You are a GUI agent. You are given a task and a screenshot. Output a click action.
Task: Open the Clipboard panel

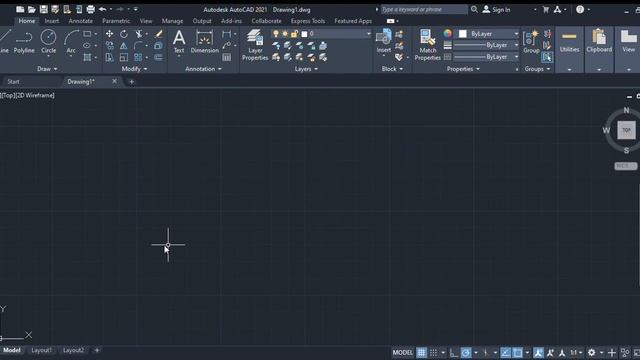[x=599, y=49]
